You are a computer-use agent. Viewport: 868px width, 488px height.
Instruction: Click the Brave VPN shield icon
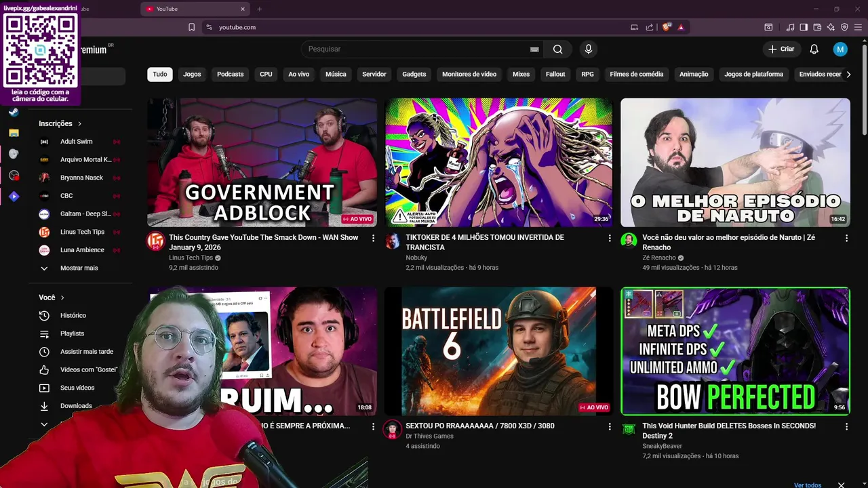[x=844, y=27]
